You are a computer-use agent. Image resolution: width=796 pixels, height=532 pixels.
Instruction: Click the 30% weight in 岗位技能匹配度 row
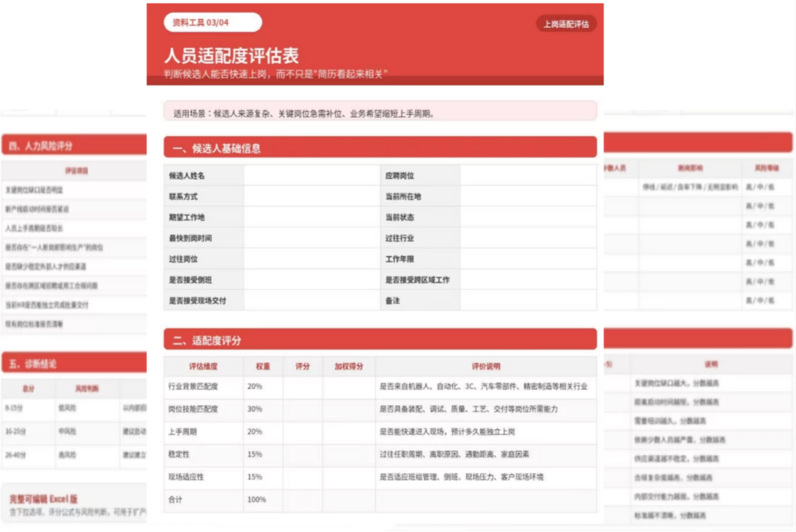255,409
